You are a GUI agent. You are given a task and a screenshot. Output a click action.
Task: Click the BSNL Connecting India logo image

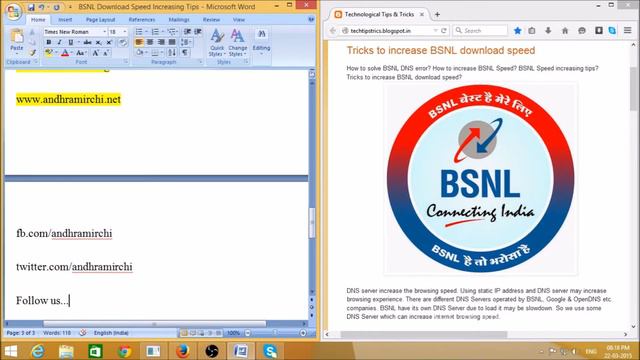[480, 178]
